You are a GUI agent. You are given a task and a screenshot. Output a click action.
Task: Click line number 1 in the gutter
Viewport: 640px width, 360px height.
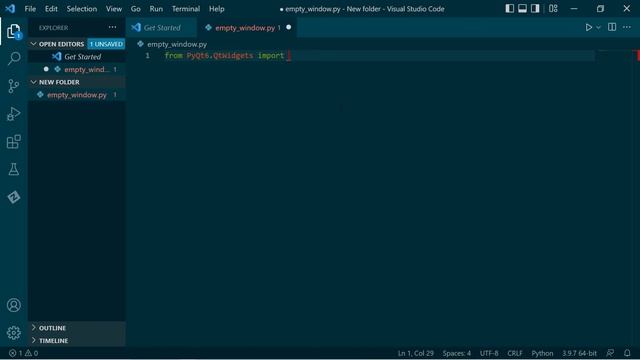[147, 56]
